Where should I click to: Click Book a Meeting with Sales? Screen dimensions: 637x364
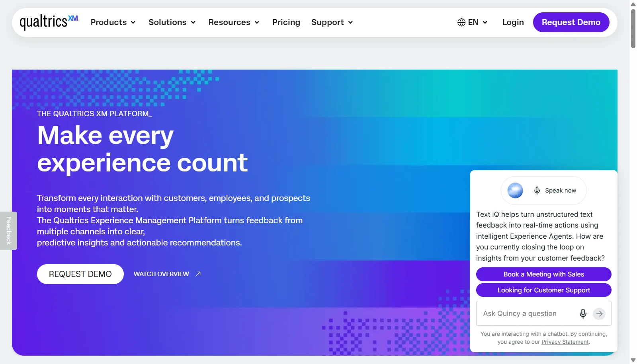(x=544, y=274)
